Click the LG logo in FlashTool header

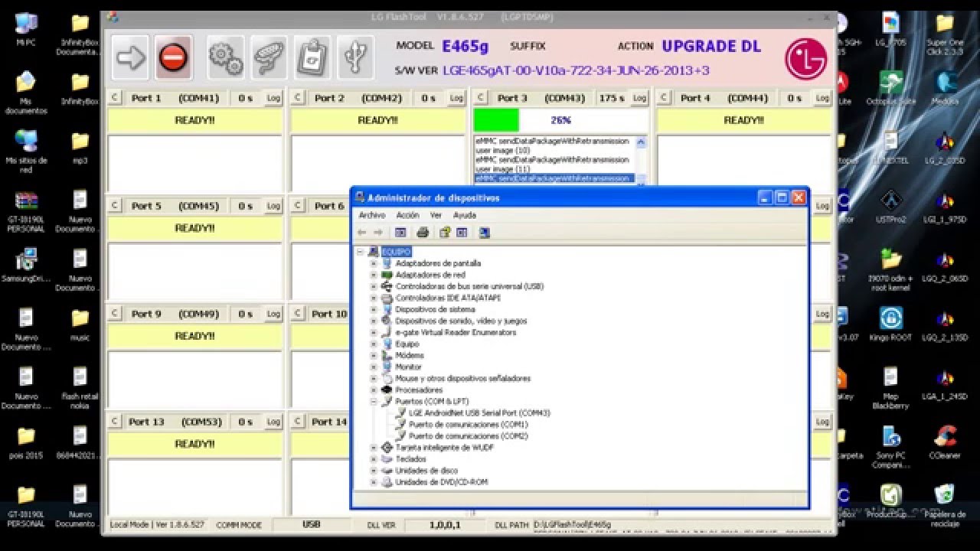(x=805, y=59)
